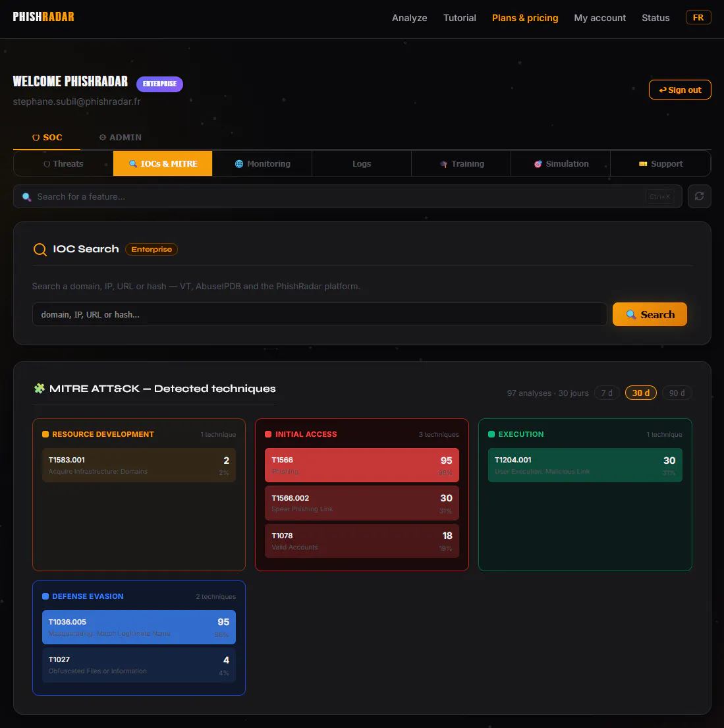This screenshot has height=728, width=724.
Task: Click the email stephane.subil@phishradar.fr
Action: click(76, 101)
